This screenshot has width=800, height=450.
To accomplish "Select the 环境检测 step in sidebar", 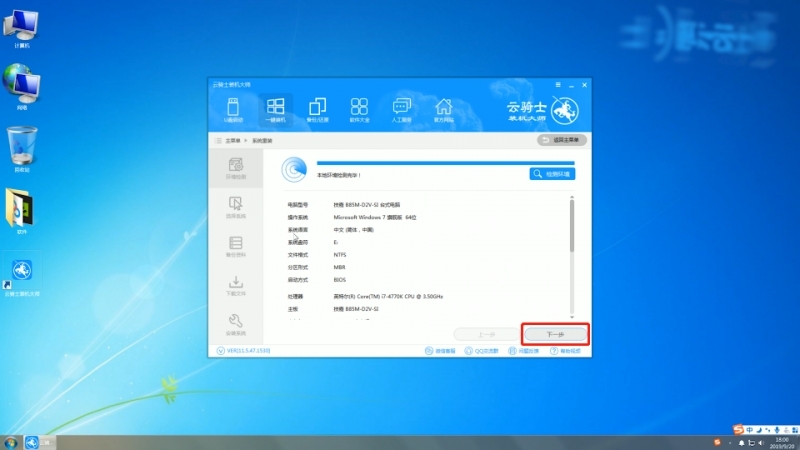I will coord(236,168).
